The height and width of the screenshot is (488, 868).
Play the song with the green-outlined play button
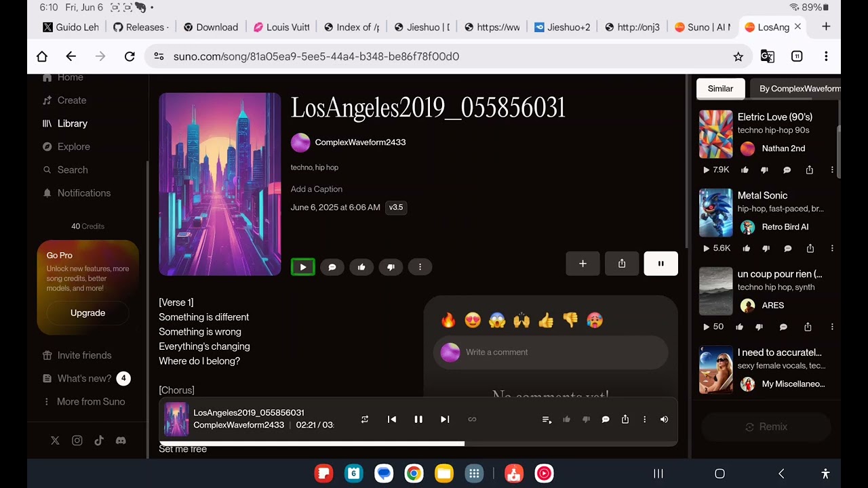303,267
